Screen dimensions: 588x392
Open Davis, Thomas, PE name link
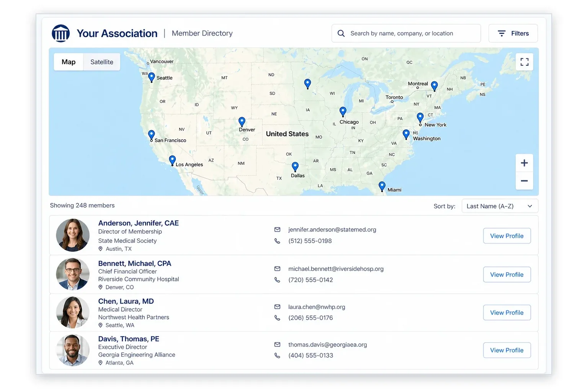point(129,339)
